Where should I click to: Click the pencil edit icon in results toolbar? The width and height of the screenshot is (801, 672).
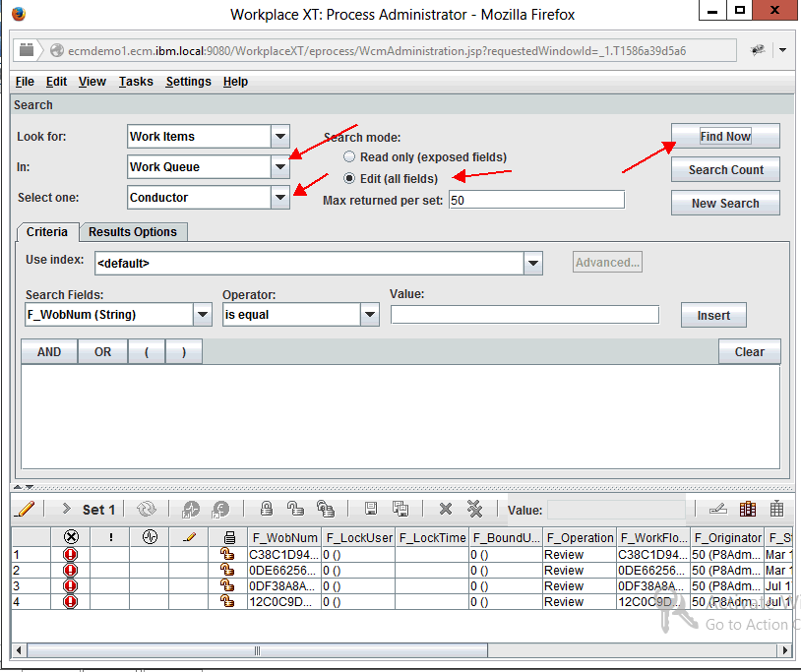(x=25, y=509)
